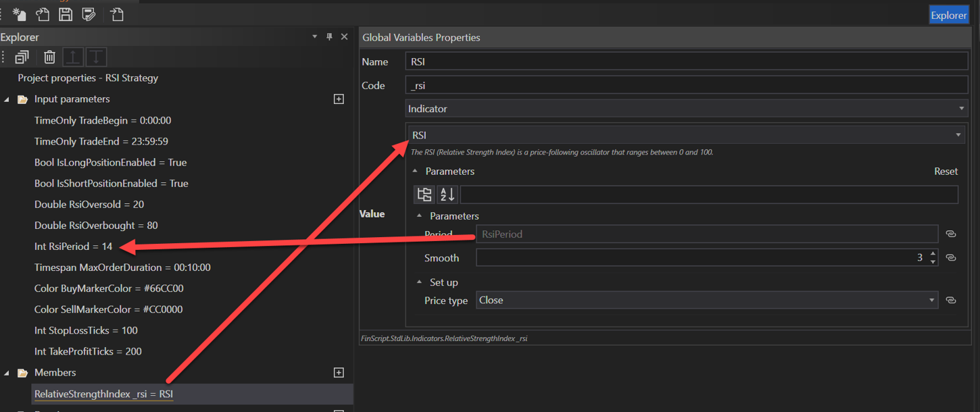Screen dimensions: 980x412
Task: Open the Price type Close dropdown
Action: (706, 301)
